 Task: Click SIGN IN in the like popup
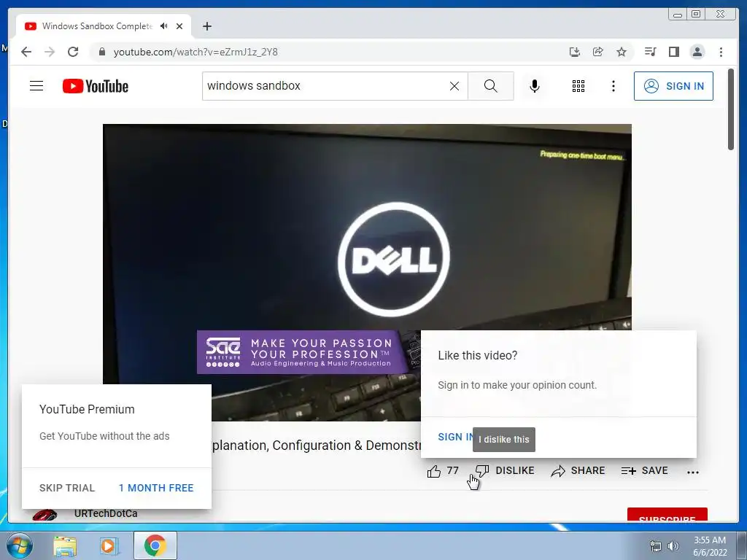click(x=455, y=437)
